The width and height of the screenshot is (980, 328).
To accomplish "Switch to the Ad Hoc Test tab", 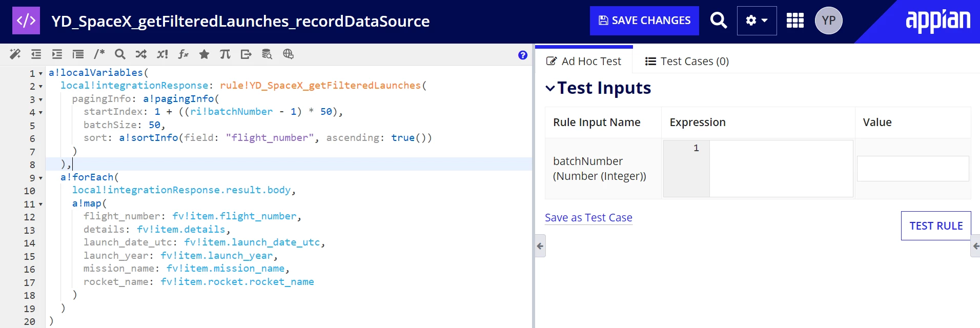I will 584,61.
